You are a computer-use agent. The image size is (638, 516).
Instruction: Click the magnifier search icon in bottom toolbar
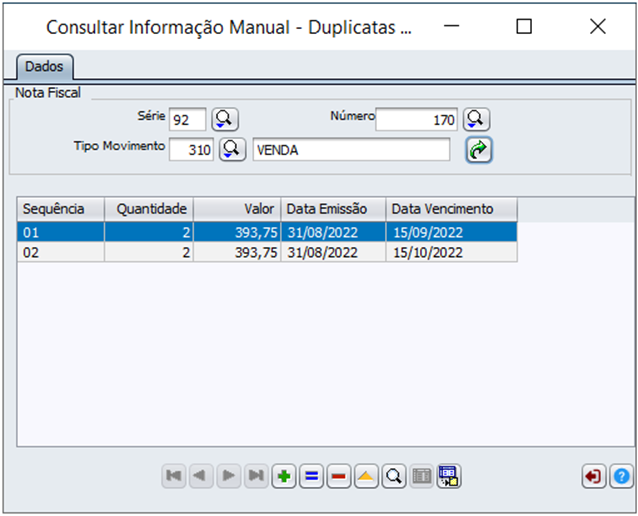coord(393,477)
